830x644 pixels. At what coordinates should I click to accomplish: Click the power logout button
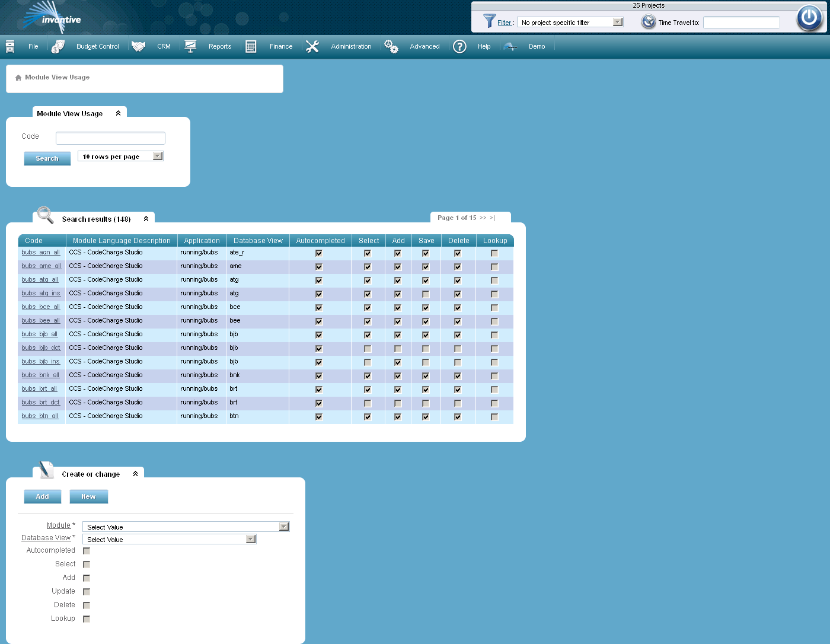tap(809, 18)
